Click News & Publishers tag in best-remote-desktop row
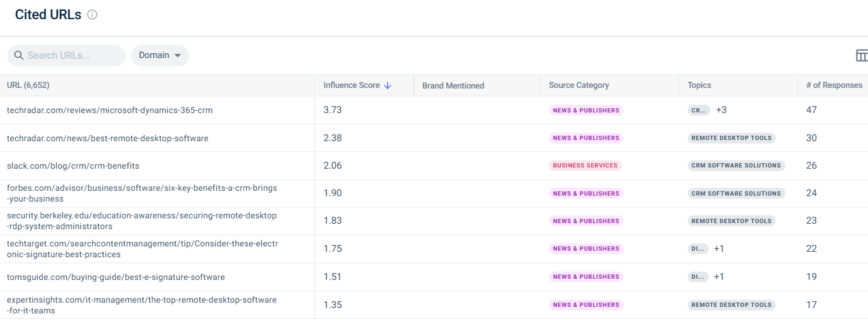This screenshot has height=320, width=868. (586, 138)
